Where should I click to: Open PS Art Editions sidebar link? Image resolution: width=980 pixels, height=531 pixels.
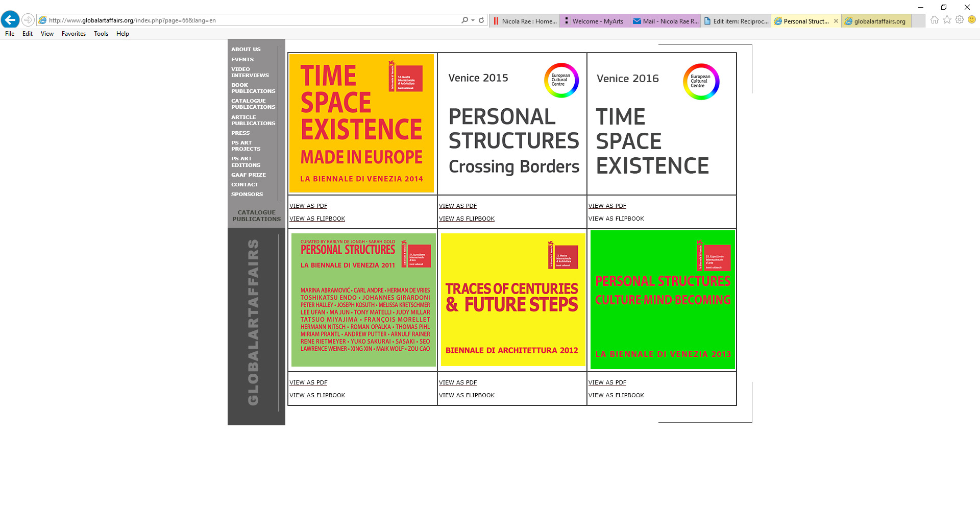246,162
